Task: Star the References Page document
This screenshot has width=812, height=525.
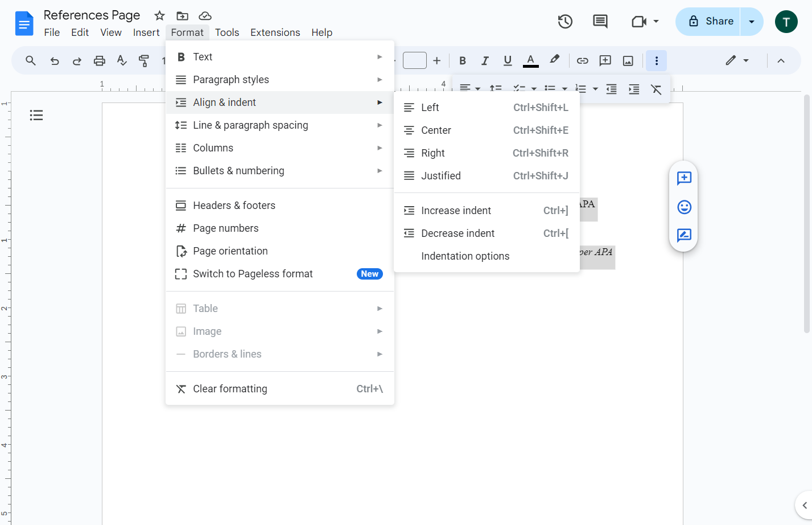Action: click(160, 16)
